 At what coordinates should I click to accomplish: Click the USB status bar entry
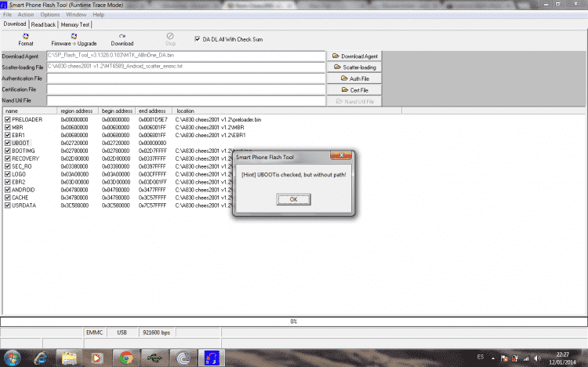point(122,332)
